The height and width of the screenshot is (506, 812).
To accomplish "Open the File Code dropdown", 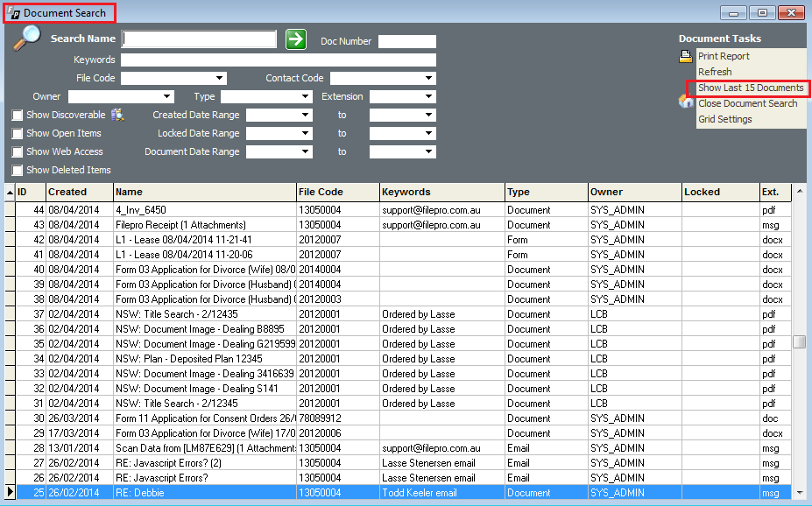I will (x=220, y=78).
